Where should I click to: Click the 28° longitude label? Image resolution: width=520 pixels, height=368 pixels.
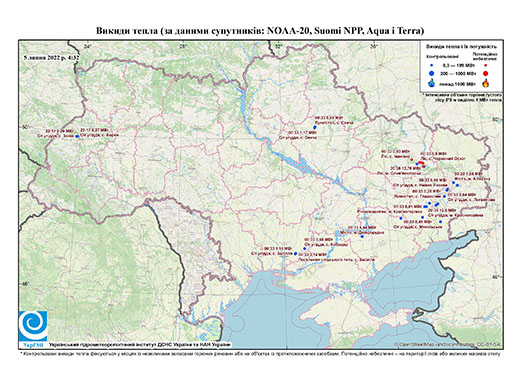click(183, 47)
